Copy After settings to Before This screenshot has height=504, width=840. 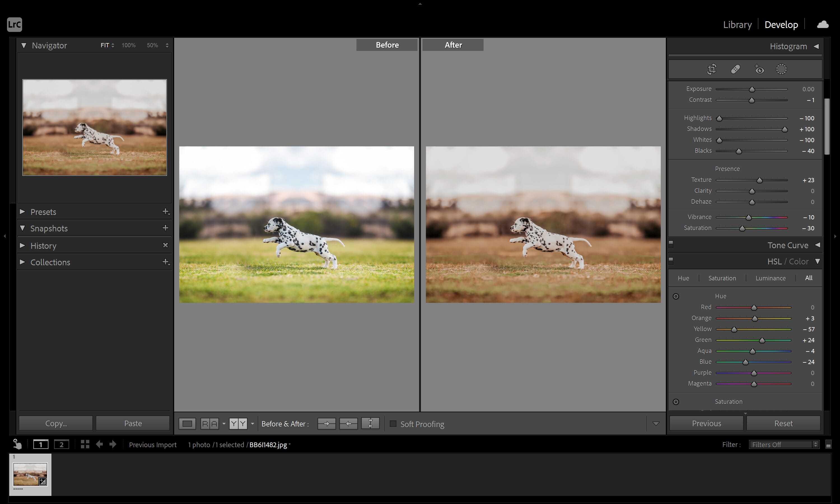click(348, 423)
